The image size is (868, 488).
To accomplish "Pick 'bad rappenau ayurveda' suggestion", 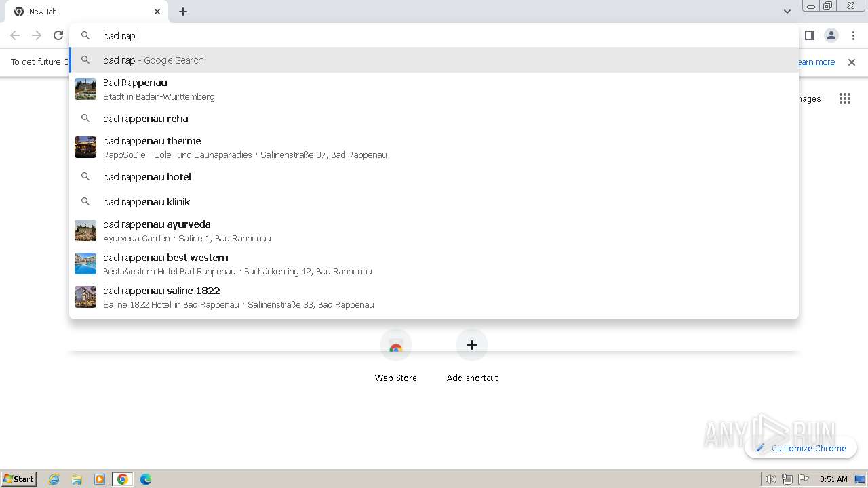I will 434,230.
